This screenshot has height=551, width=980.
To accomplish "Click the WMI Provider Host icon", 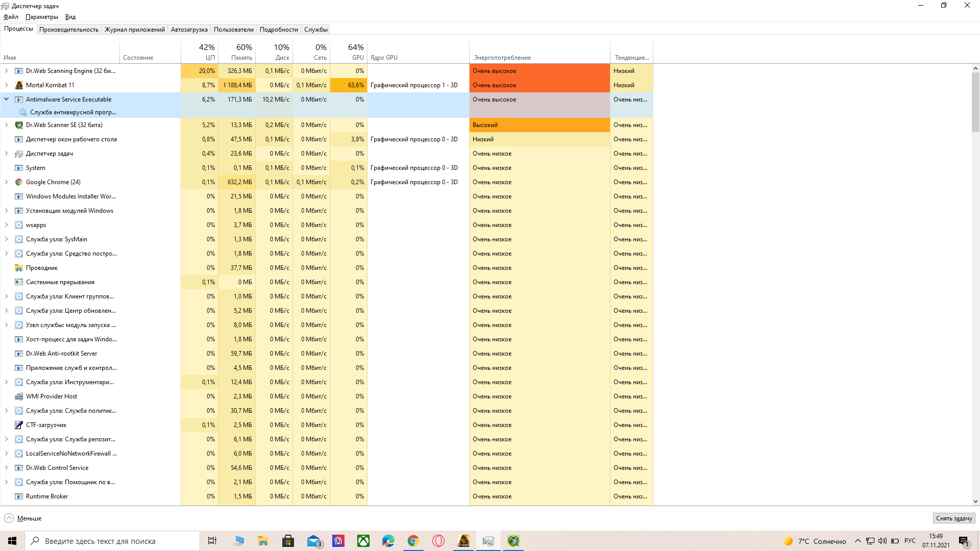I will click(19, 396).
